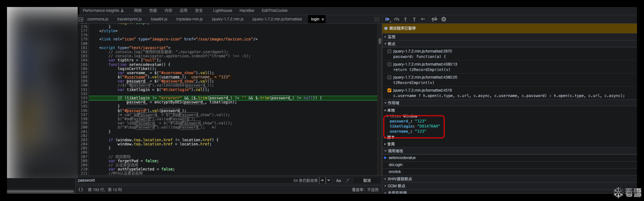Screen dimensions: 644x201
Task: Click the 取消 cancel search button
Action: [x=367, y=181]
